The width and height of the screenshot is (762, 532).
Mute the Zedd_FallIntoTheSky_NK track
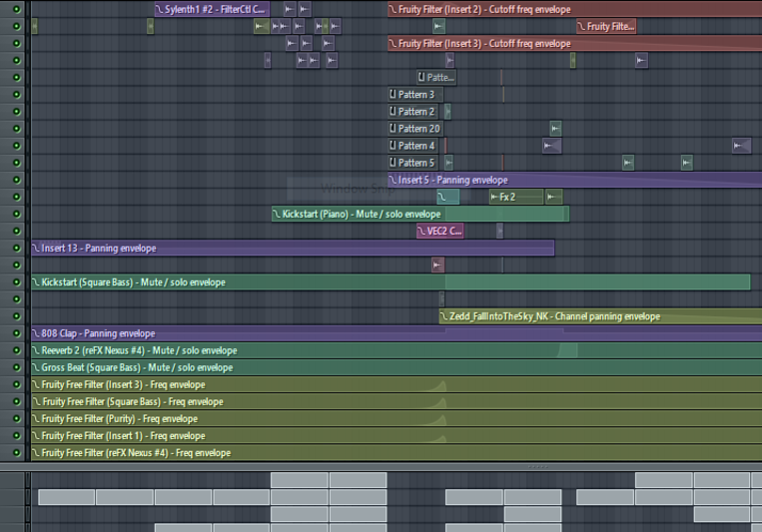(17, 316)
